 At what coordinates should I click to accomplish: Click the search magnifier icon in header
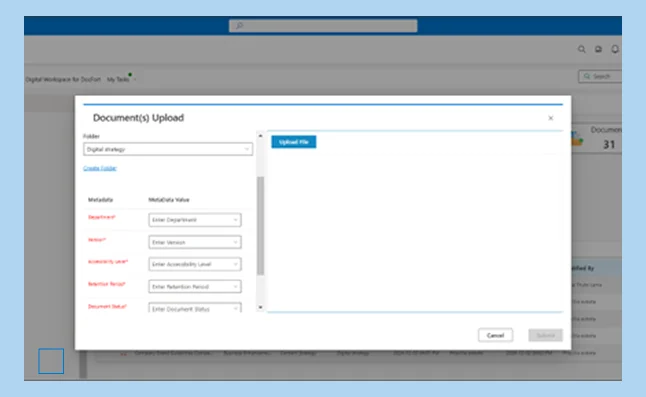tap(581, 49)
